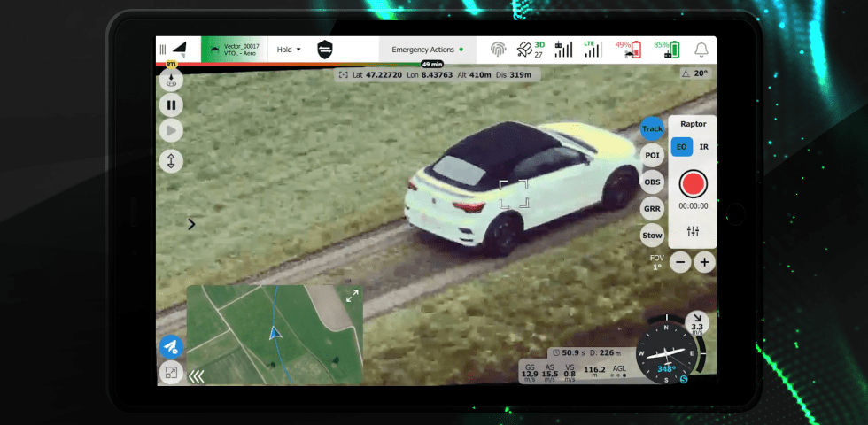Toggle the Track mode button
The width and height of the screenshot is (868, 425).
point(652,128)
